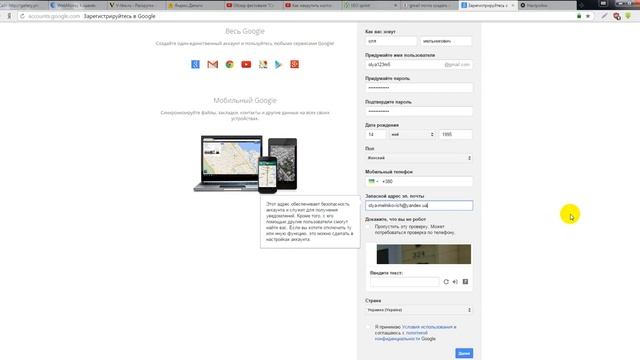Image resolution: width=640 pixels, height=360 pixels.
Task: Click the captcha image
Action: 424,254
